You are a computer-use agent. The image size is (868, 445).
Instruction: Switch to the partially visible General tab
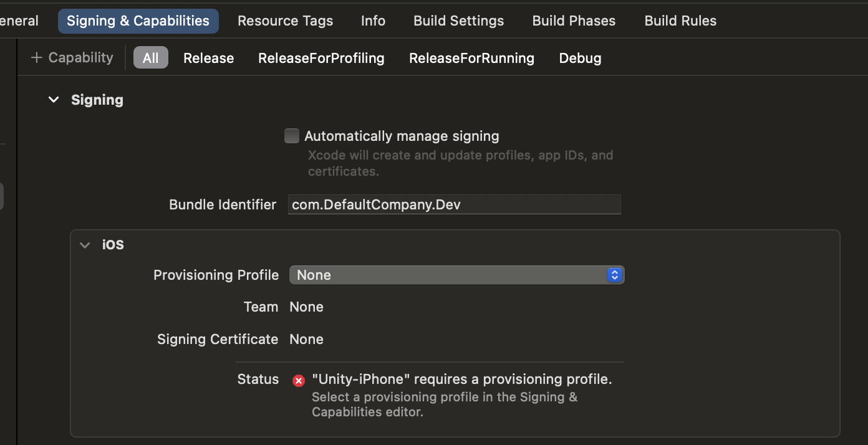point(19,21)
